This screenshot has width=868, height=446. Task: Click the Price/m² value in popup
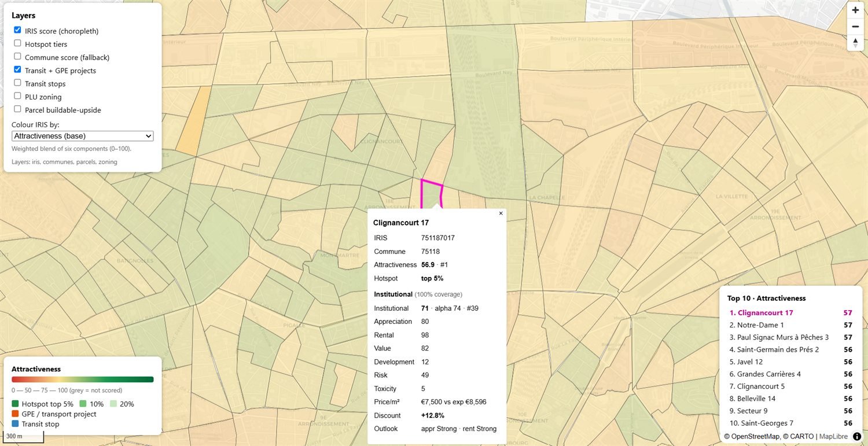pyautogui.click(x=454, y=402)
